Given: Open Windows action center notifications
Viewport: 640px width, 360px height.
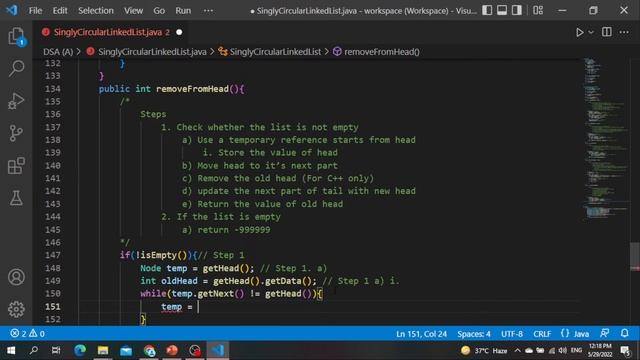Looking at the screenshot, I should click(x=625, y=350).
